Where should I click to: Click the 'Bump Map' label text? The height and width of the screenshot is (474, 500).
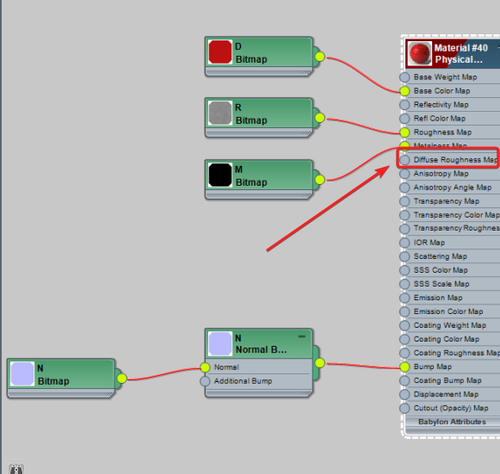point(433,367)
